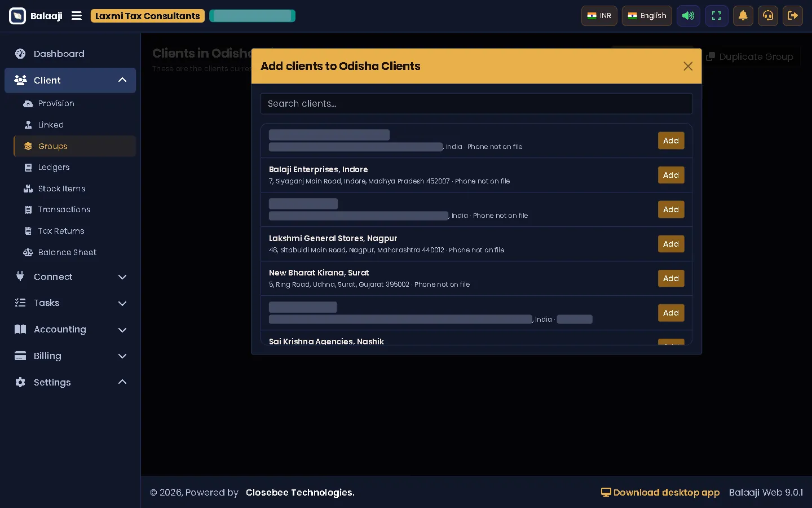Click the Balance Sheet scales icon

28,252
